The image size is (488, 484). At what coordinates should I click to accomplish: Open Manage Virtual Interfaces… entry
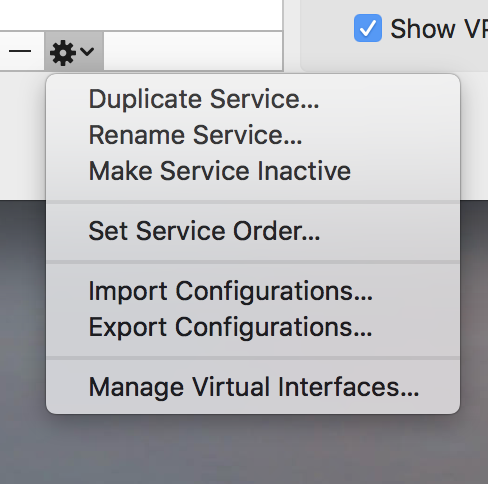(x=253, y=387)
